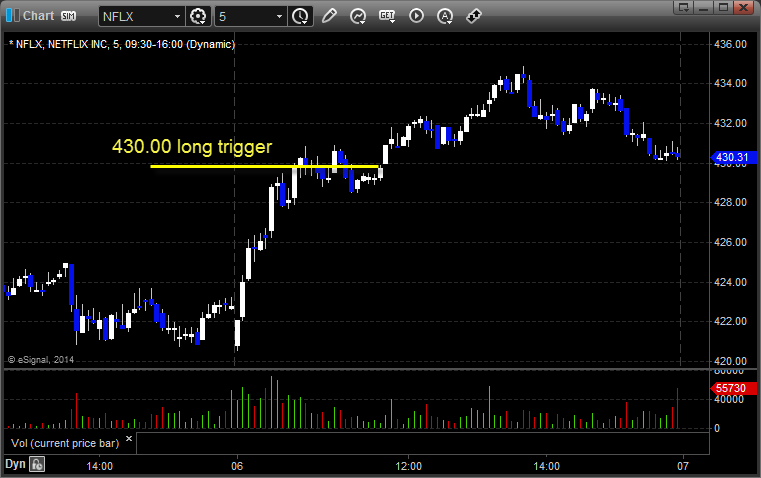Select the 430.00 long trigger annotation
The width and height of the screenshot is (761, 478).
coord(192,147)
